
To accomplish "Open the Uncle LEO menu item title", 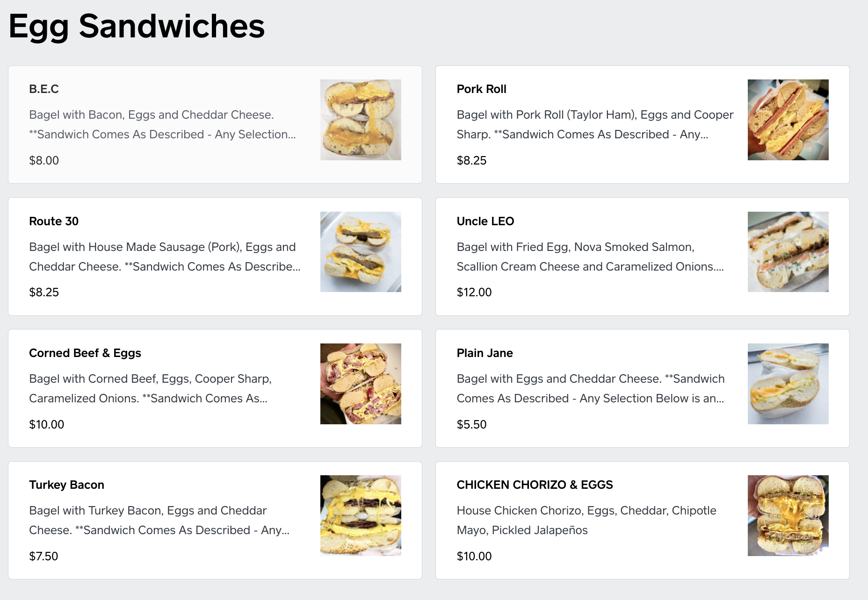I will coord(485,221).
